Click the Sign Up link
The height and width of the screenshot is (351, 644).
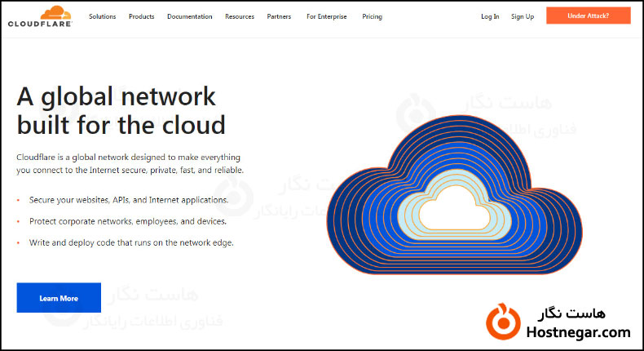523,16
